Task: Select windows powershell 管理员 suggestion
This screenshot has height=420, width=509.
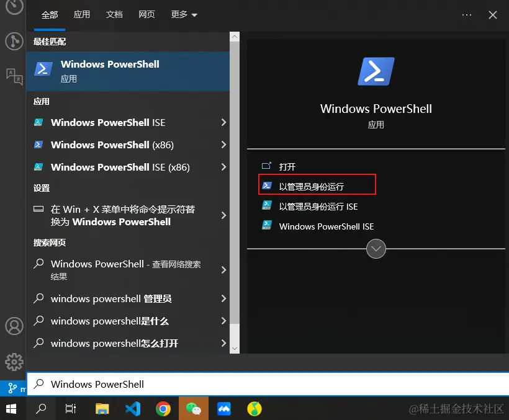Action: pyautogui.click(x=128, y=298)
